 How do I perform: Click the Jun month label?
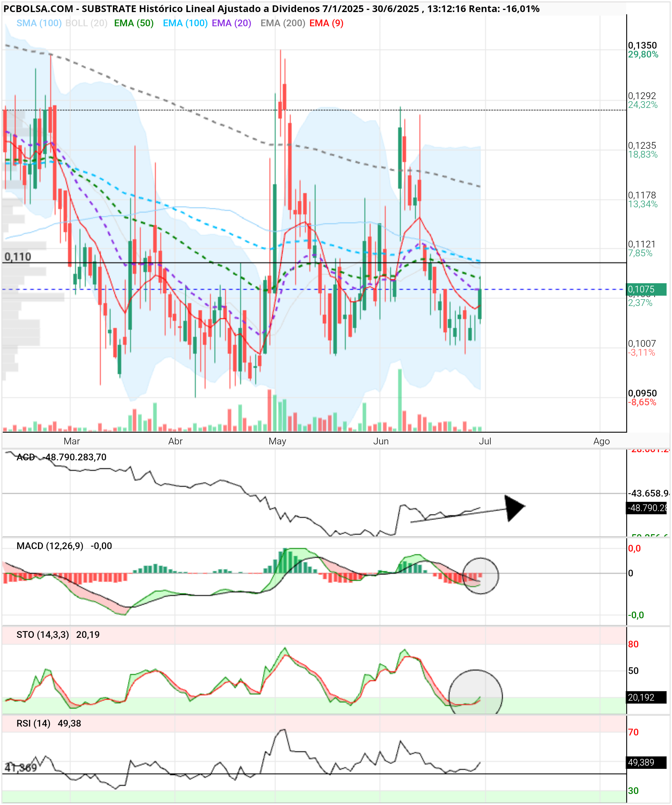[x=381, y=441]
